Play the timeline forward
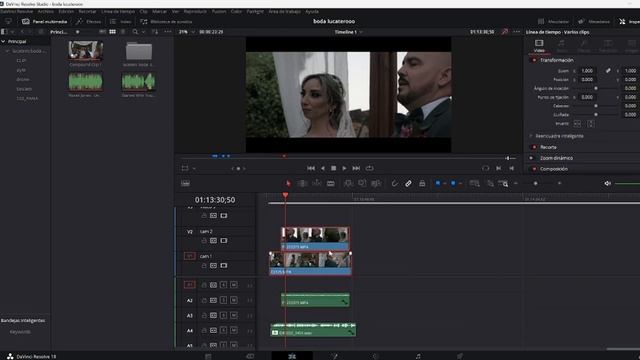Screen dimensions: 640x360 point(344,168)
